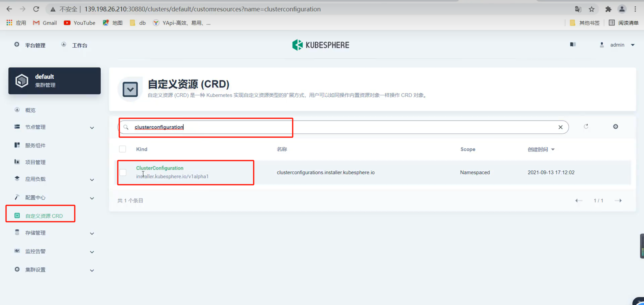Open the Chrome profile avatar icon

pos(622,9)
